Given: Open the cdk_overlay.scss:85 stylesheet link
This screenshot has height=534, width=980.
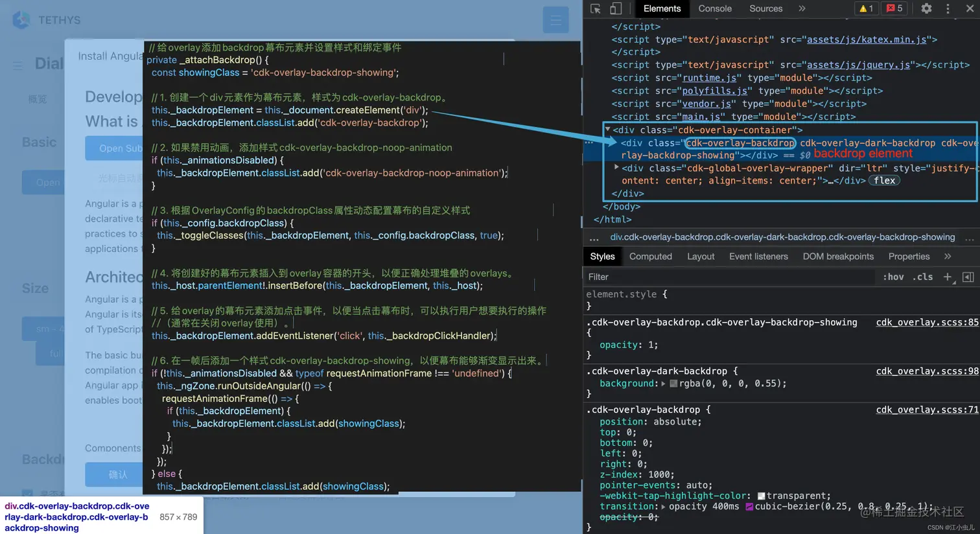Looking at the screenshot, I should click(927, 322).
